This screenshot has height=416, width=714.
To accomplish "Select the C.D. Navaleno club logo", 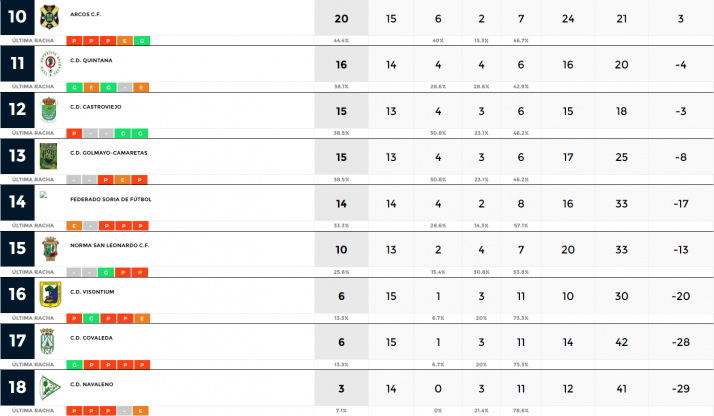I will point(49,386).
